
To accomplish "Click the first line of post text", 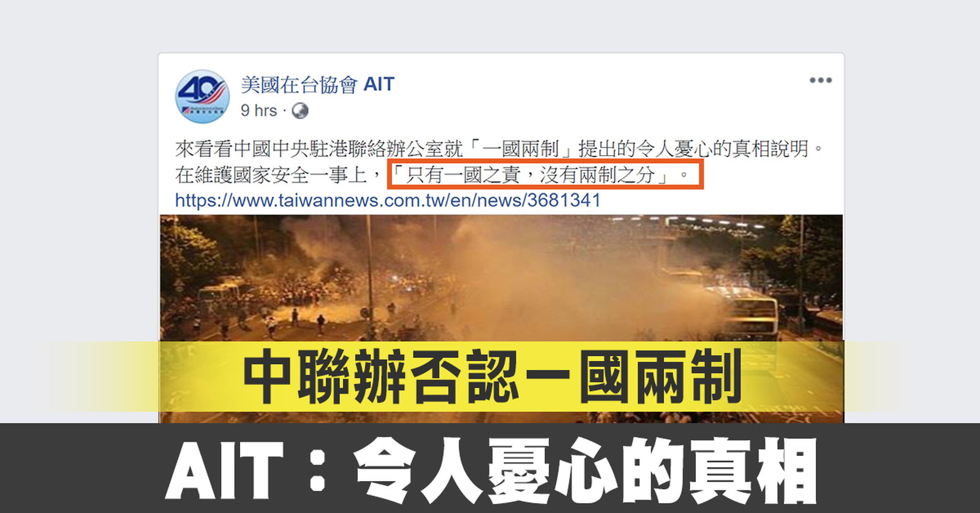I will 500,148.
